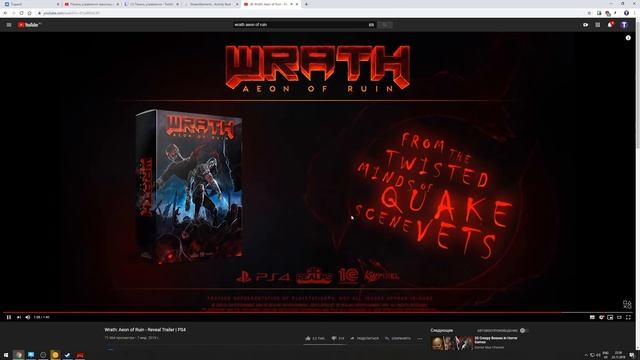Bookmark this page with the star

coord(589,13)
